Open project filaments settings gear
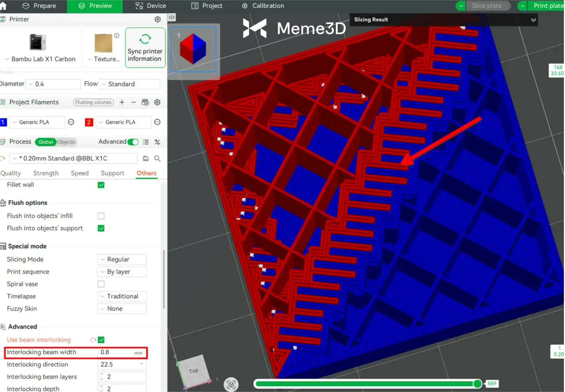This screenshot has height=392, width=565. pos(157,102)
